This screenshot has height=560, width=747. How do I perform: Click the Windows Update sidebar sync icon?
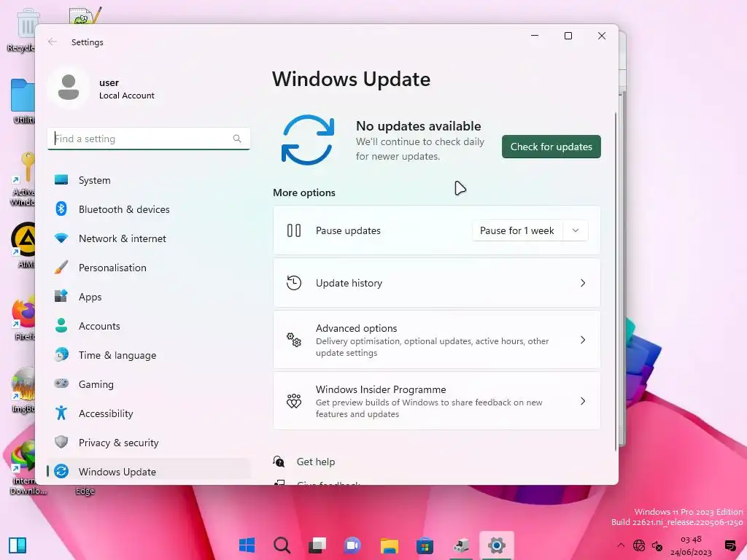[x=61, y=471]
